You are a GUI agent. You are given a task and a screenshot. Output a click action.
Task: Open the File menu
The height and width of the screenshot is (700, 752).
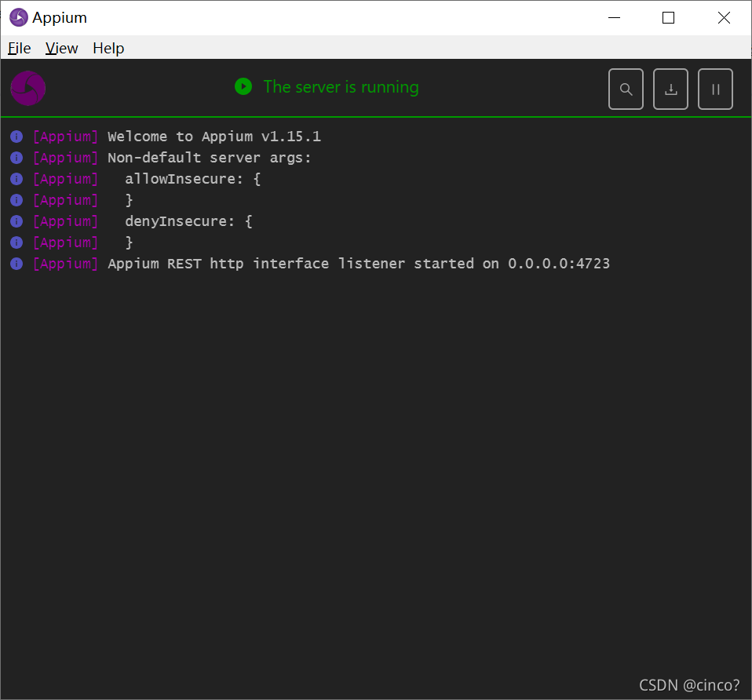tap(19, 49)
